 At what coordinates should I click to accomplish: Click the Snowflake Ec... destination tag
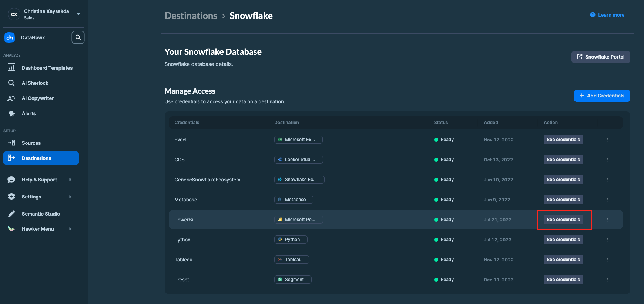pos(299,180)
